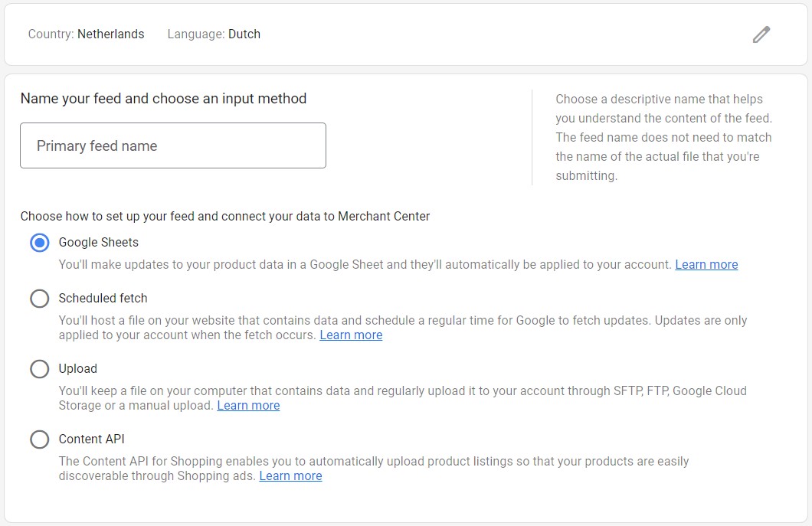Select the Google Sheets radio button
Viewport: 812px width, 526px height.
coord(39,243)
